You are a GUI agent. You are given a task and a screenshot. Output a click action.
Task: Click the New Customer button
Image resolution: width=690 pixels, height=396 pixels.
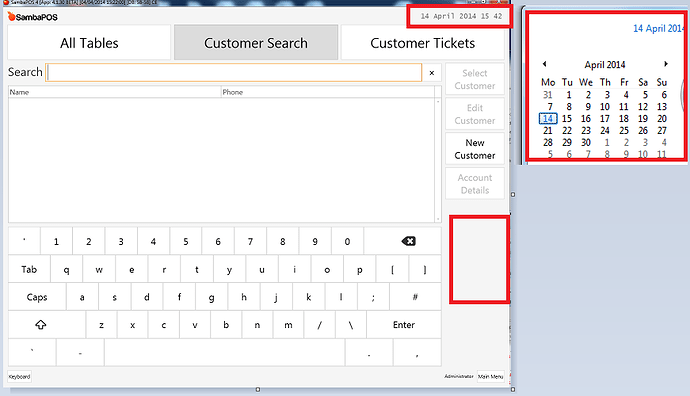(x=475, y=149)
